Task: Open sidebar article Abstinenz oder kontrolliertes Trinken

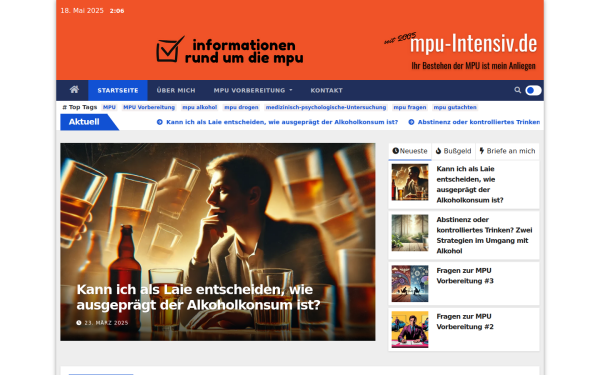Action: pyautogui.click(x=484, y=235)
